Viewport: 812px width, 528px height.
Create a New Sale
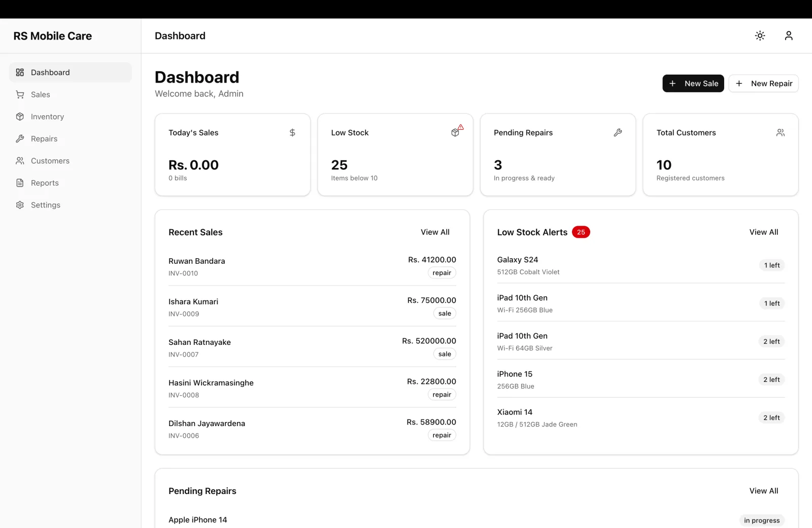pyautogui.click(x=693, y=84)
